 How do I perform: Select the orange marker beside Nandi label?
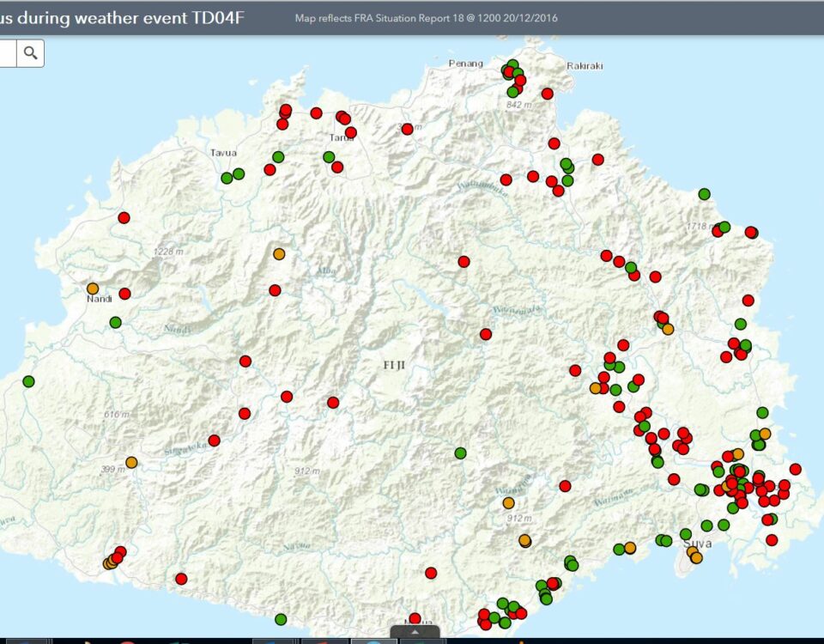point(93,289)
